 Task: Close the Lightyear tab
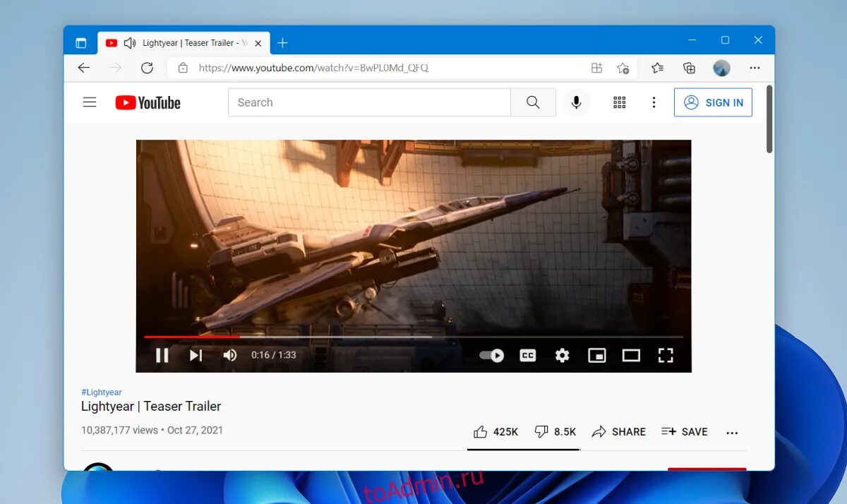tap(258, 43)
